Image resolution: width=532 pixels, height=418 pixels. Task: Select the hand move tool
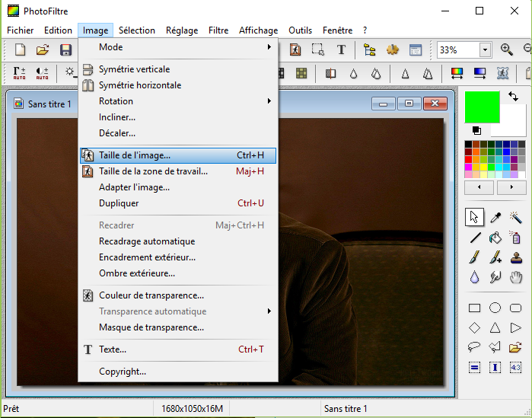tap(516, 278)
